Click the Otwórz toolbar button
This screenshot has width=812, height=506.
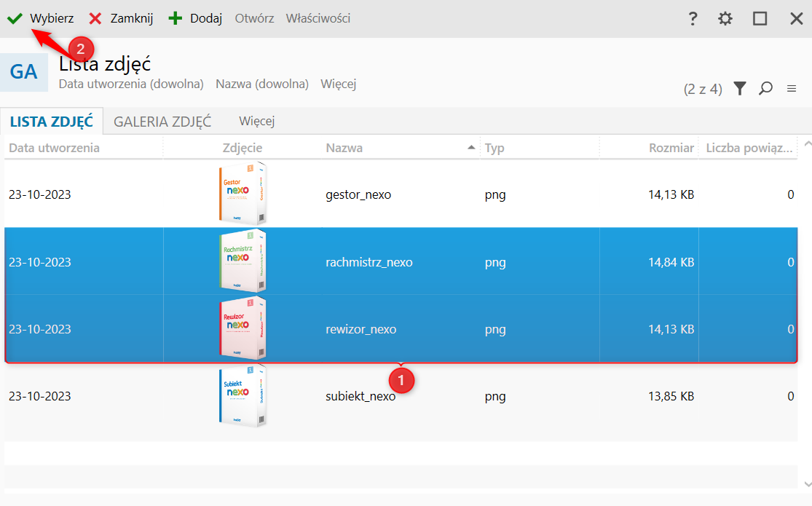254,19
